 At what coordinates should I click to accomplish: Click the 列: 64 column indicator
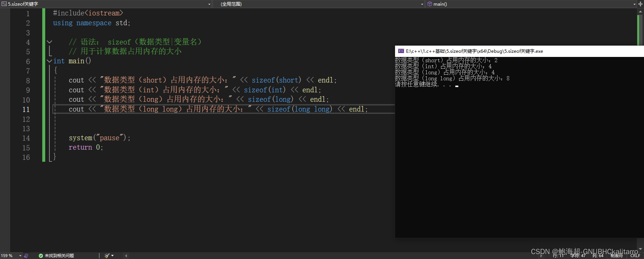point(598,256)
